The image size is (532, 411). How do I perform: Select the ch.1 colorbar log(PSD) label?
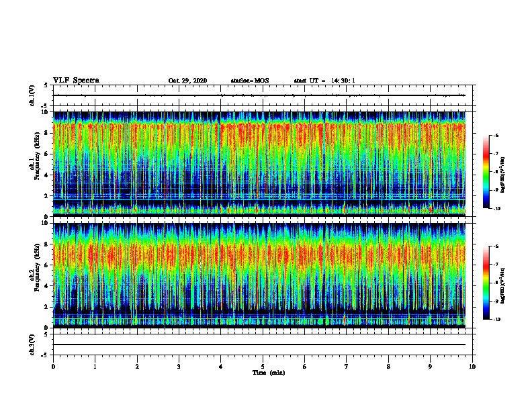[502, 175]
